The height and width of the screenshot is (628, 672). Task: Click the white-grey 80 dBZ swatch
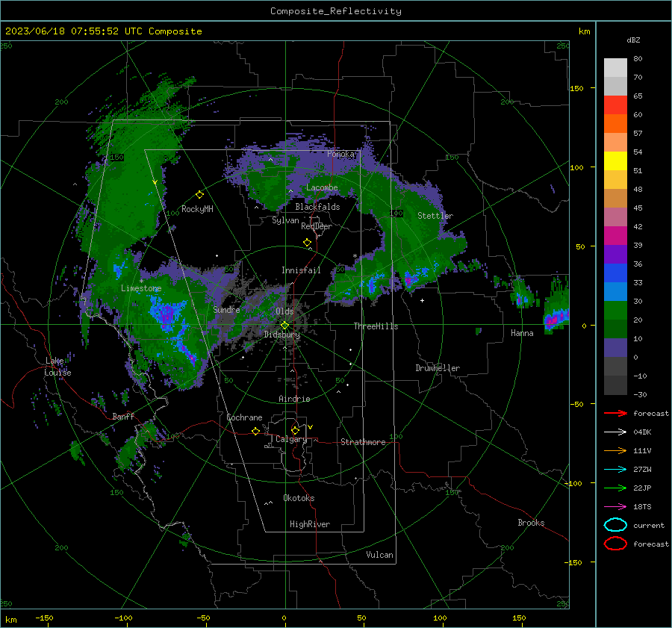(615, 68)
